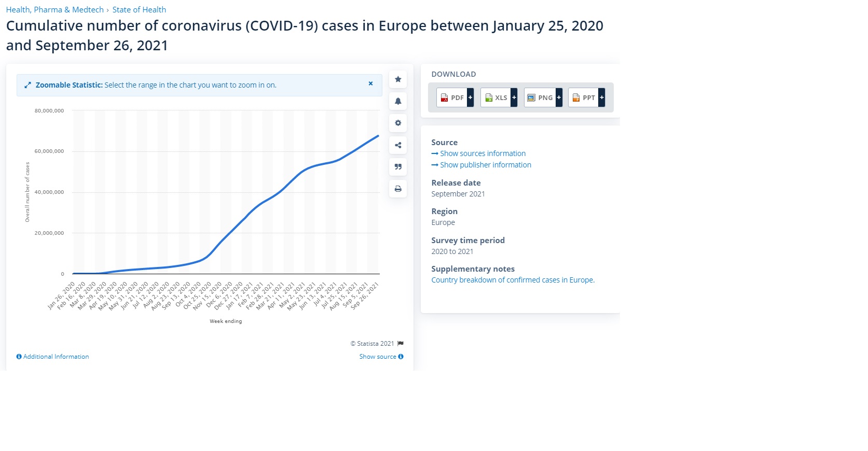Expand the plus next to PDF
868x451 pixels.
[470, 97]
